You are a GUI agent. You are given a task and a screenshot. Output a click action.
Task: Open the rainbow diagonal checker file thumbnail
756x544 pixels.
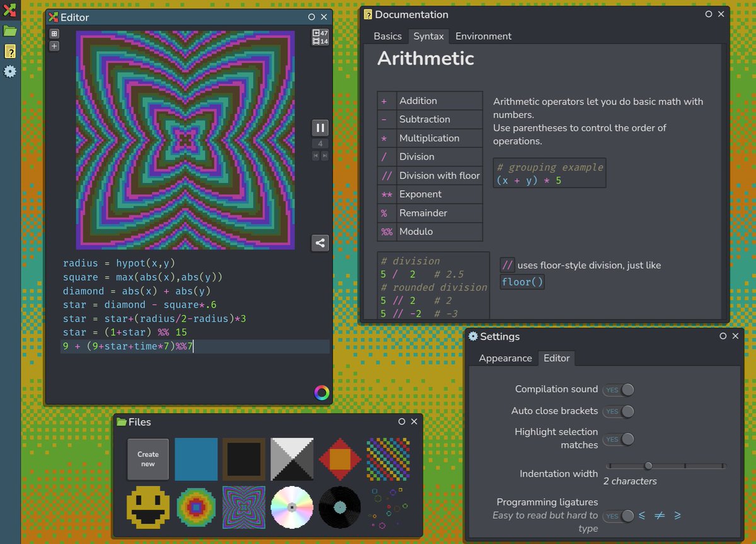click(x=388, y=460)
